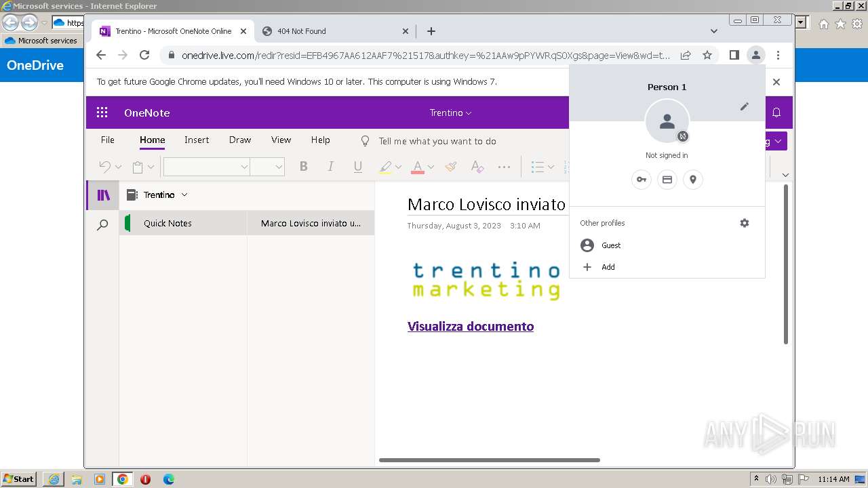Select the Insert ribbon tab
The image size is (868, 488).
coord(197,140)
